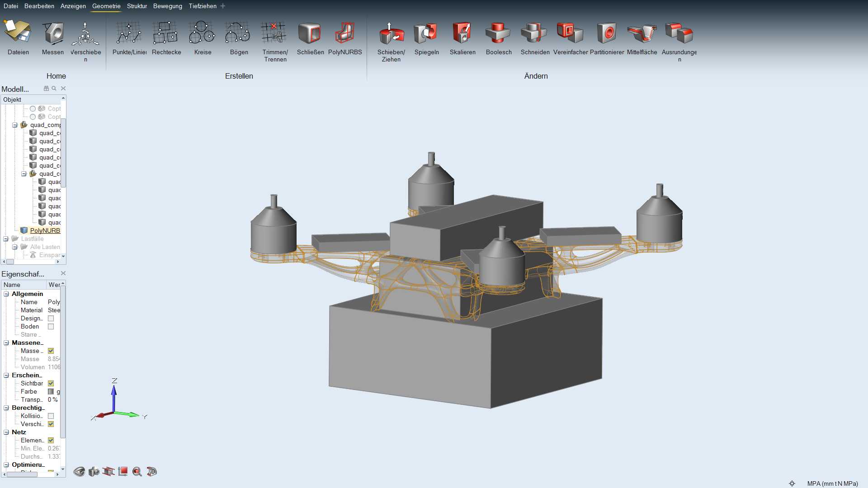Image resolution: width=868 pixels, height=488 pixels.
Task: Switch to the Tiefziehen ribbon tab
Action: pos(203,6)
